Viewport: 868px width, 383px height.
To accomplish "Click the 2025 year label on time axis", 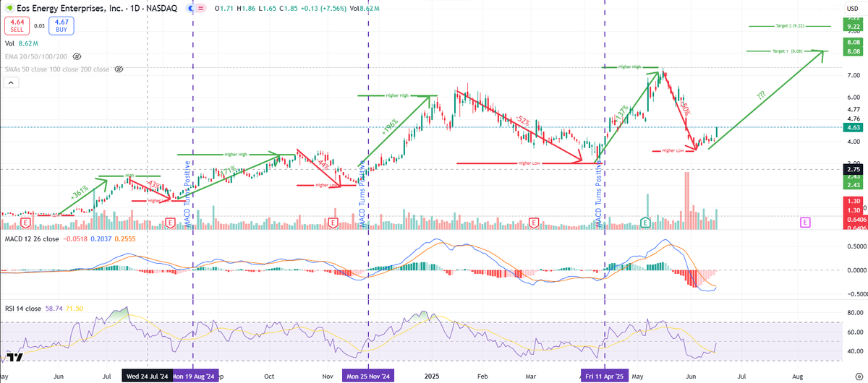I will (433, 376).
